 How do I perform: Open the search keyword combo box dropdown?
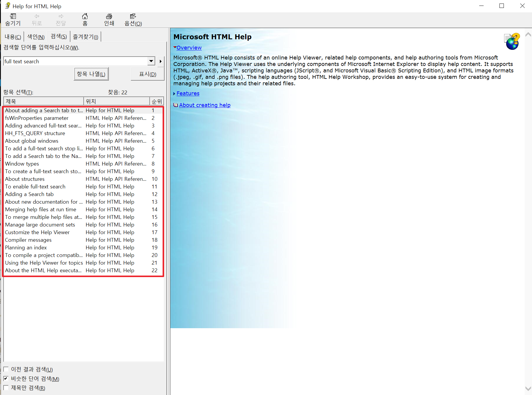point(151,61)
